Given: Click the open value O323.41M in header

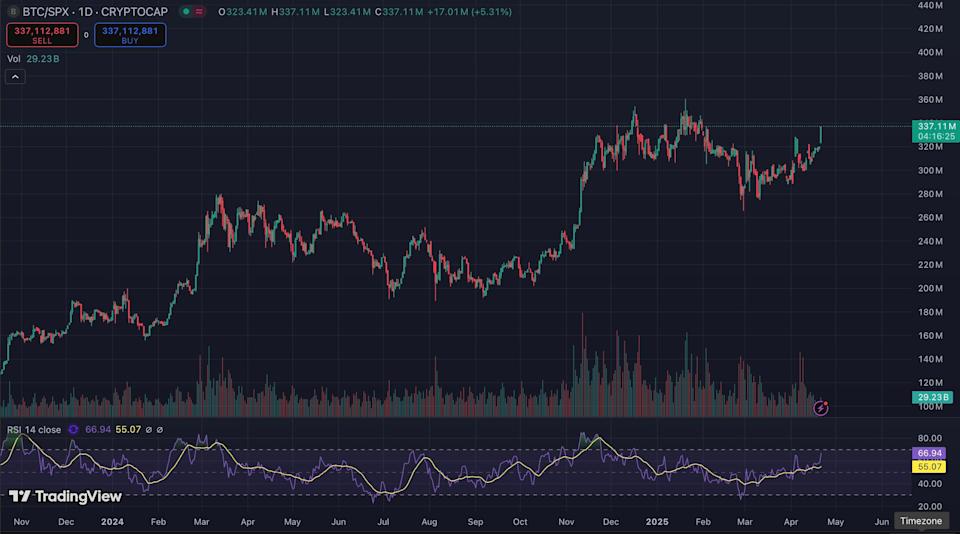Looking at the screenshot, I should pos(242,12).
